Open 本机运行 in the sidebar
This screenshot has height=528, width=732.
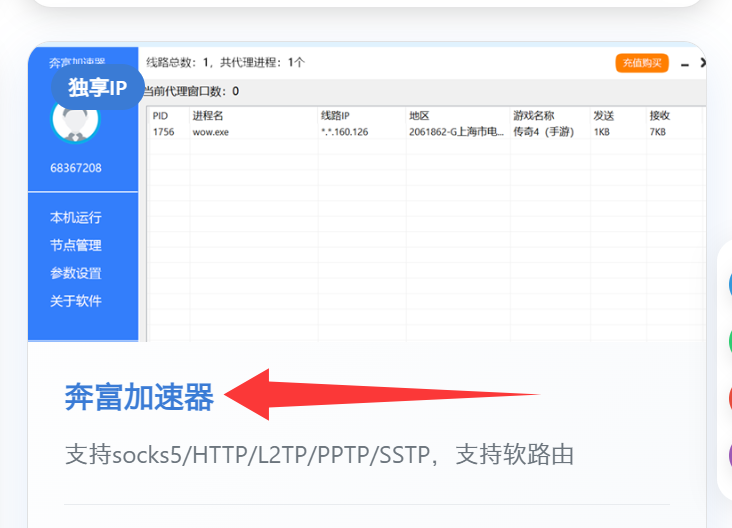[x=76, y=217]
